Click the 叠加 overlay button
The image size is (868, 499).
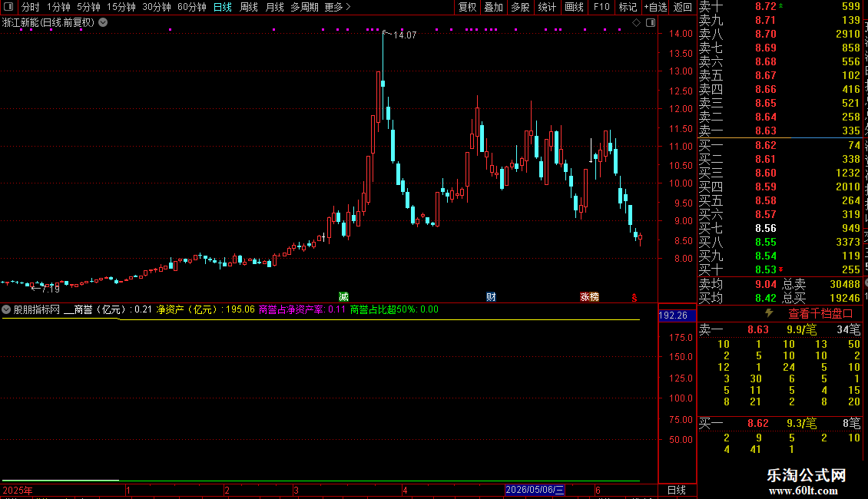pyautogui.click(x=494, y=7)
